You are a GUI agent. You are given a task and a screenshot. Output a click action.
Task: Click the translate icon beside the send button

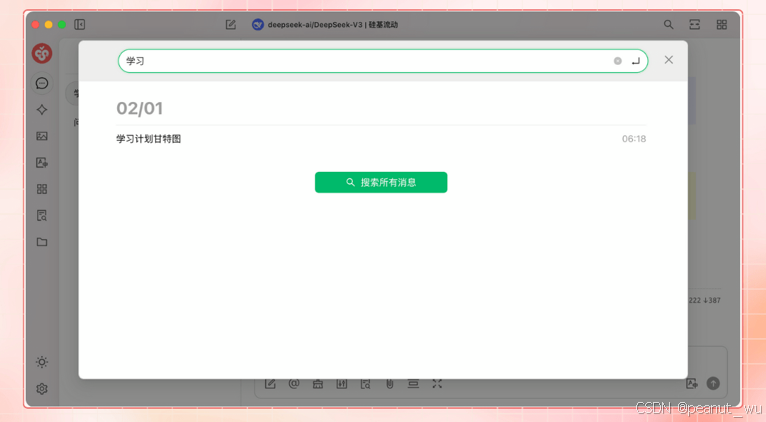point(692,383)
